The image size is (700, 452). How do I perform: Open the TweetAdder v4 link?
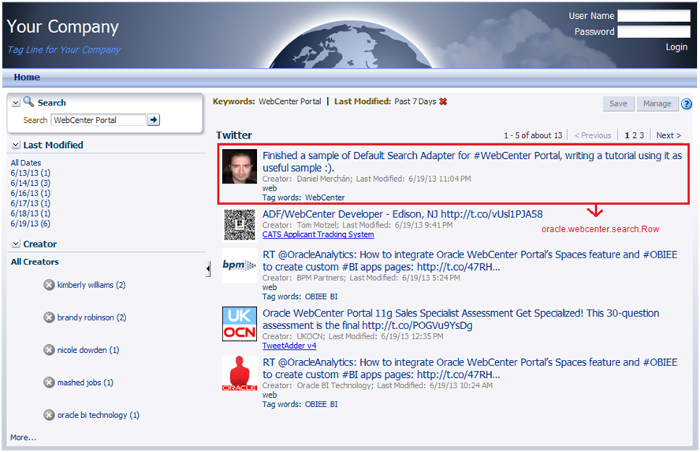tap(289, 346)
